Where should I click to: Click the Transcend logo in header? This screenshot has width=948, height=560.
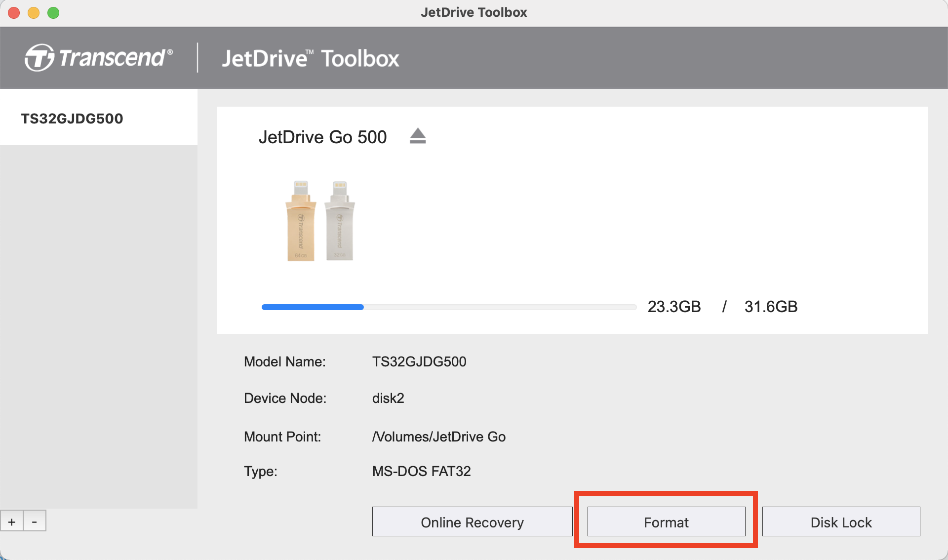click(99, 58)
